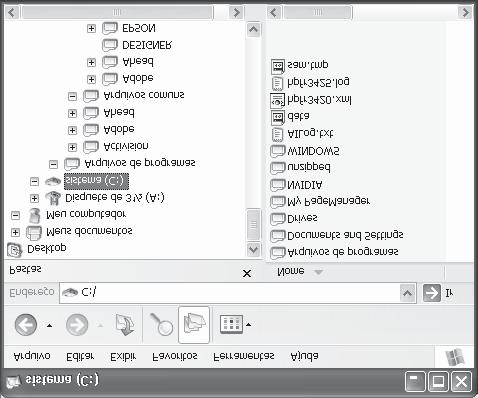Click the Views toolbar icon
The height and width of the screenshot is (398, 478).
point(231,324)
